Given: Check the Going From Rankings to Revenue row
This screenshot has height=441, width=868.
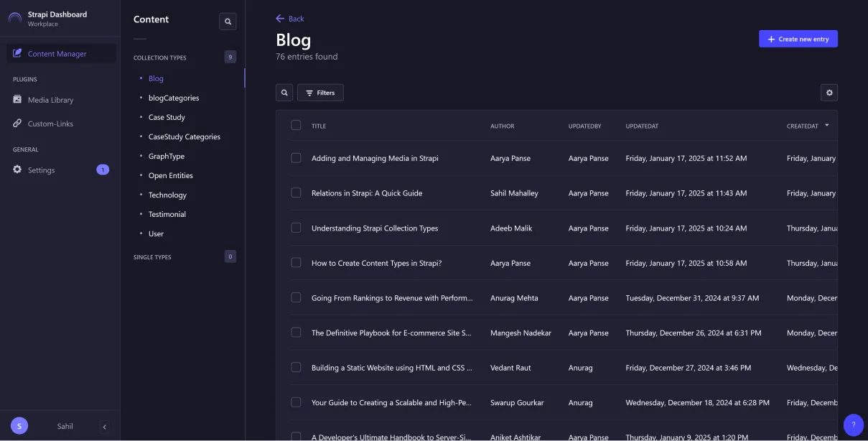Looking at the screenshot, I should (296, 297).
